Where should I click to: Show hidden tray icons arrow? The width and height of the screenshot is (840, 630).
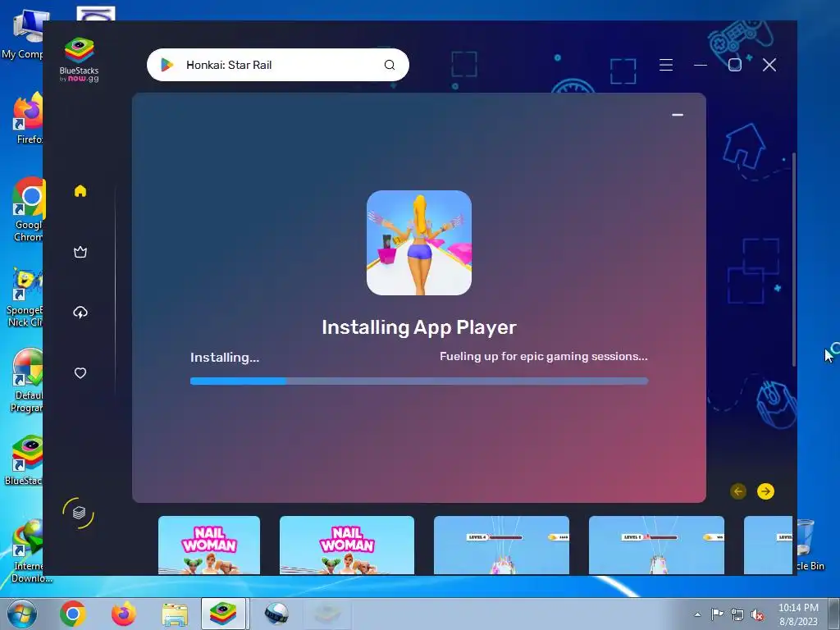coord(697,614)
